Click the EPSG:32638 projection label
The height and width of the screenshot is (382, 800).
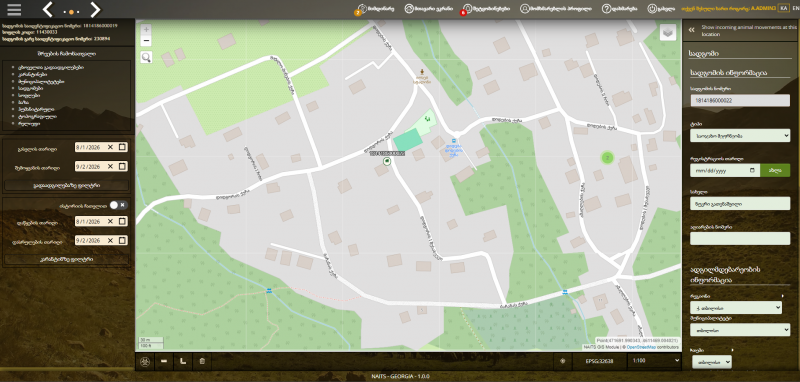pos(598,361)
